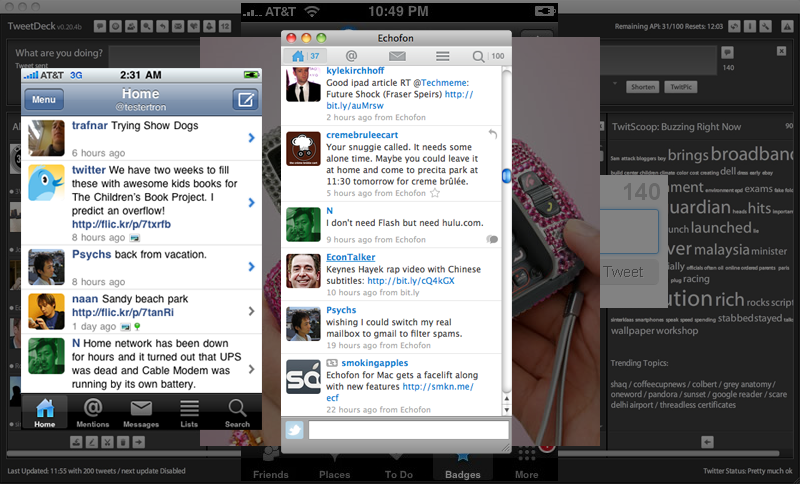
Task: Click Echofon scrollbar's down arrow
Action: [x=507, y=410]
